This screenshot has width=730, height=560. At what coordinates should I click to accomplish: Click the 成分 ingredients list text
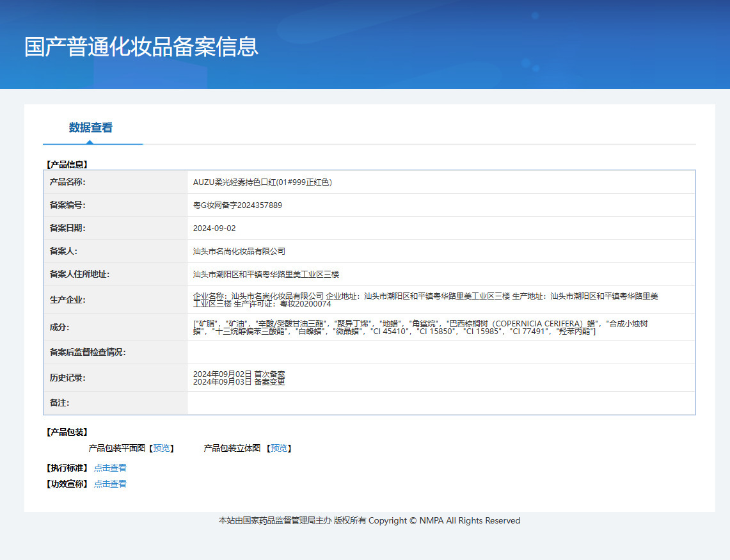point(420,328)
